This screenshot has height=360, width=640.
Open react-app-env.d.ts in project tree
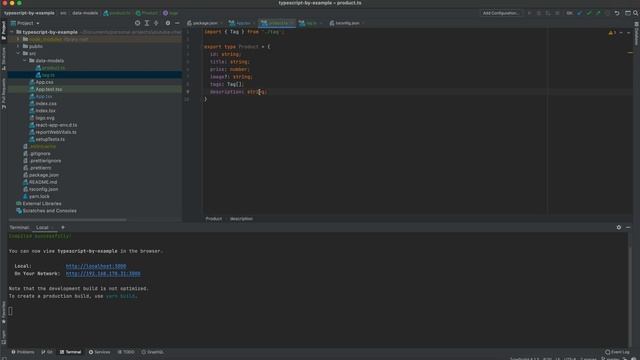pyautogui.click(x=53, y=125)
